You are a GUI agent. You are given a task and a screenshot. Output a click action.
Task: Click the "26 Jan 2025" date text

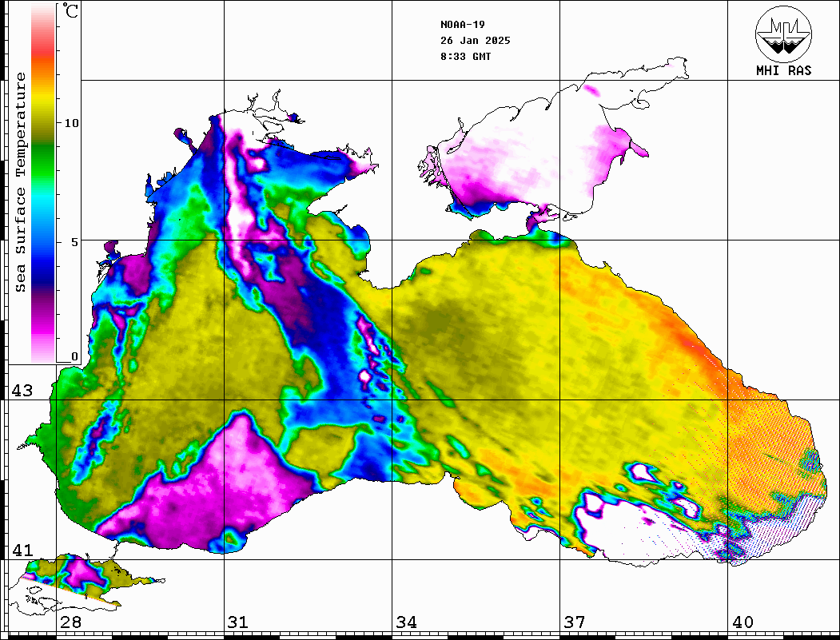476,41
